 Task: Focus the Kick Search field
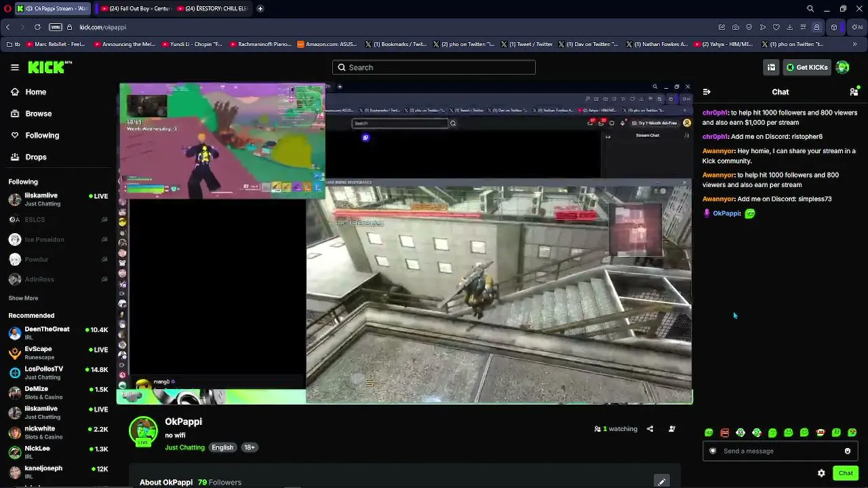click(x=434, y=67)
